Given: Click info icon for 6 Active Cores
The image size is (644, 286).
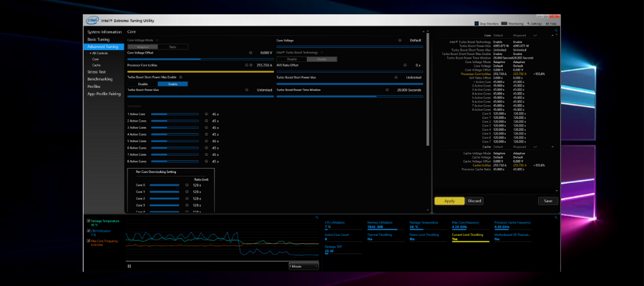Looking at the screenshot, I should click(206, 148).
